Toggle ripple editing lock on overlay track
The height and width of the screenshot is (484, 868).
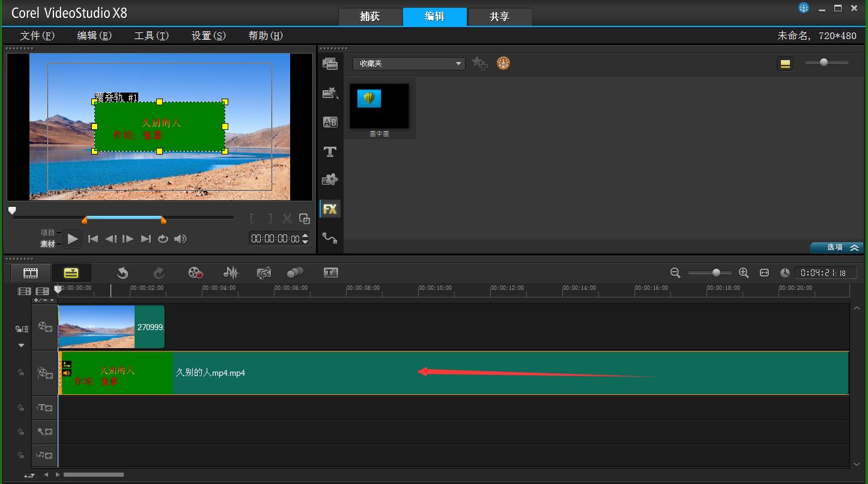pos(21,373)
